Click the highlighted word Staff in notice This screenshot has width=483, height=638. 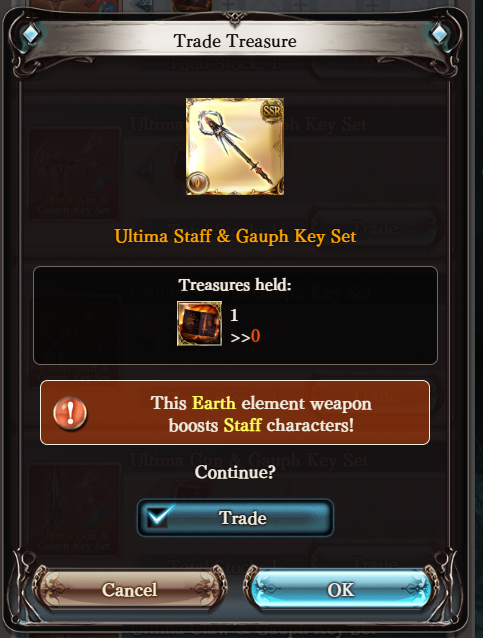click(x=242, y=425)
